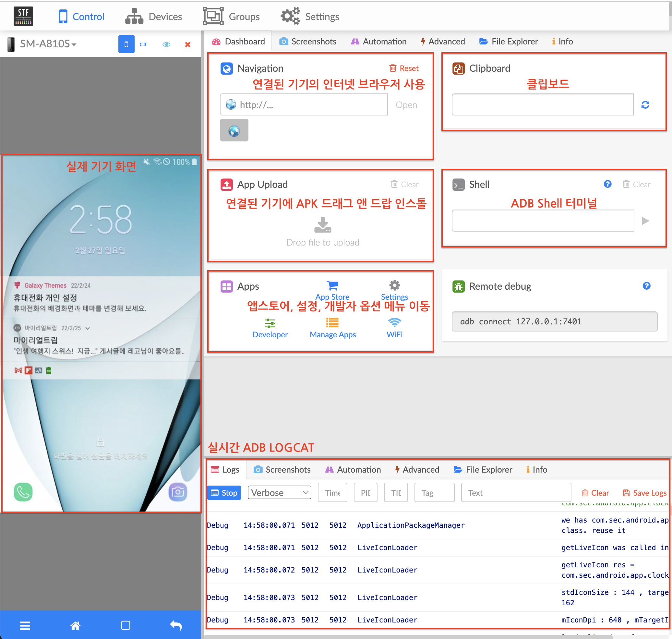The image size is (672, 639).
Task: Open the Shell help question mark
Action: point(608,184)
